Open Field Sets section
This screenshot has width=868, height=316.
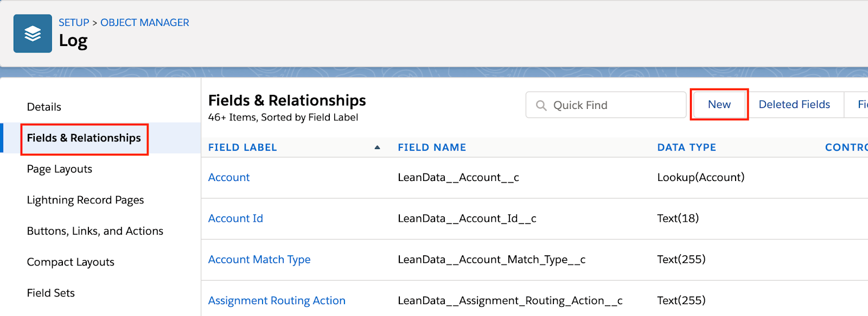tap(51, 293)
